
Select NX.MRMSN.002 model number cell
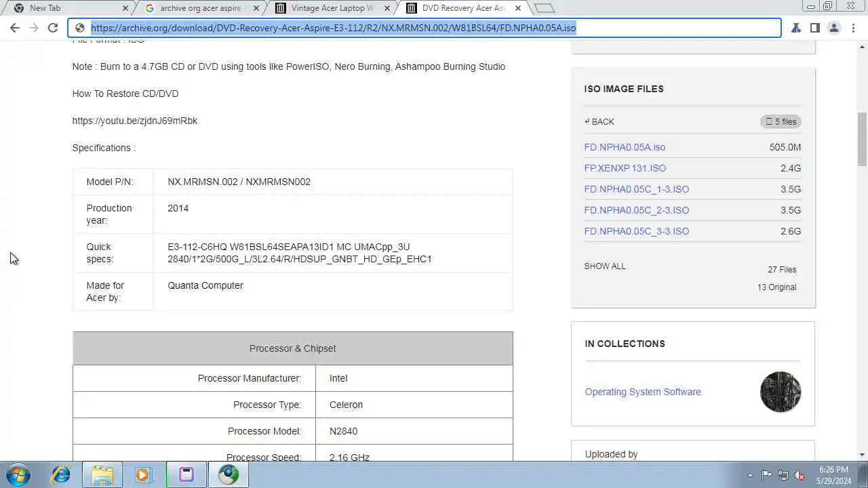[x=333, y=182]
